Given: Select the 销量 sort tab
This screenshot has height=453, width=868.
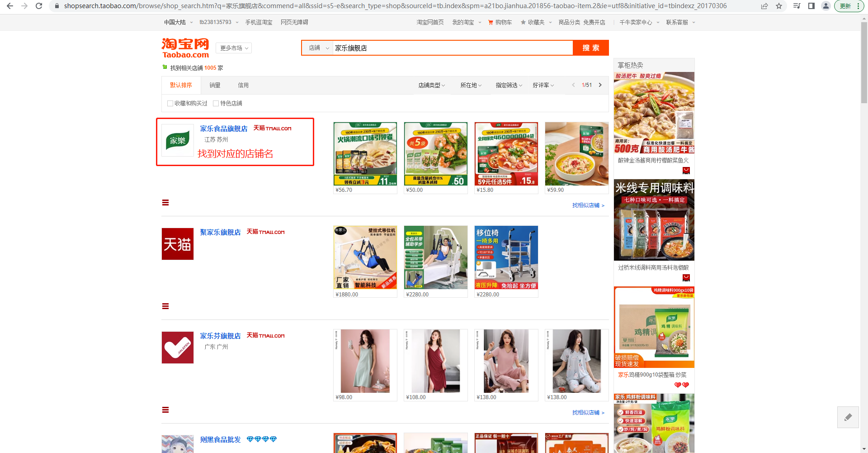Looking at the screenshot, I should pos(215,85).
